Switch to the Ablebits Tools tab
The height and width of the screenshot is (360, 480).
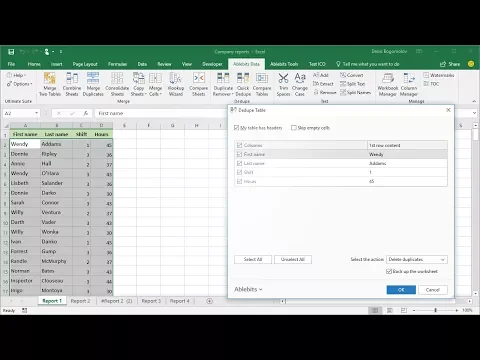[x=284, y=64]
